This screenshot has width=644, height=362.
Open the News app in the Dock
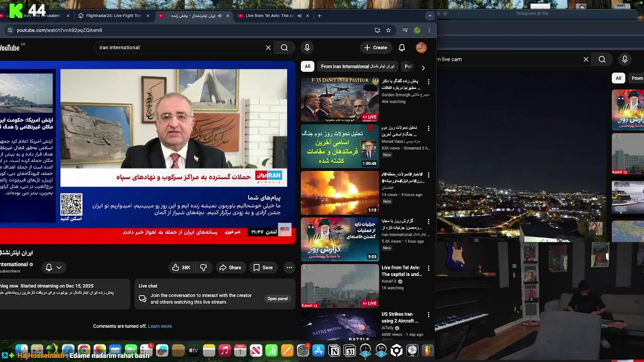(x=256, y=350)
